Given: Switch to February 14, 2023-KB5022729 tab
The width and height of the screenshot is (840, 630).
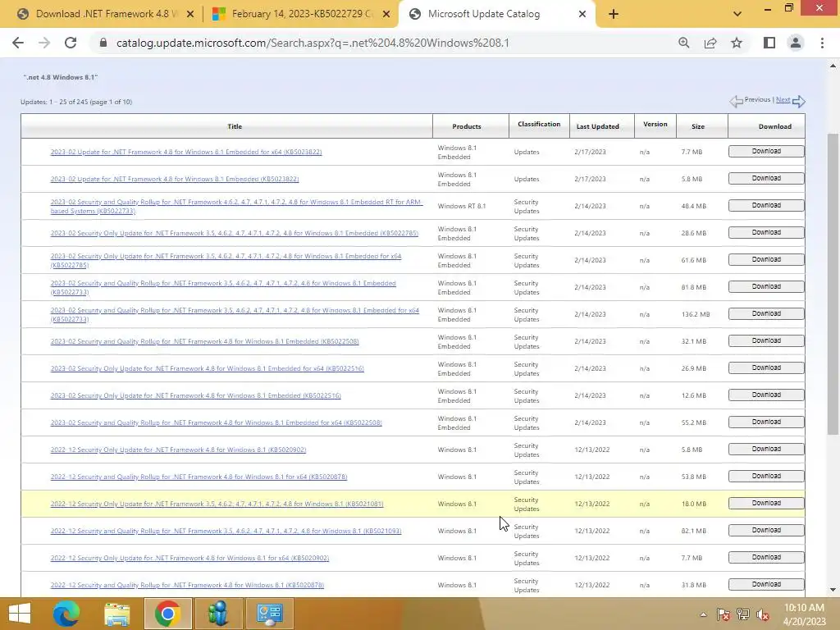Looking at the screenshot, I should point(302,14).
